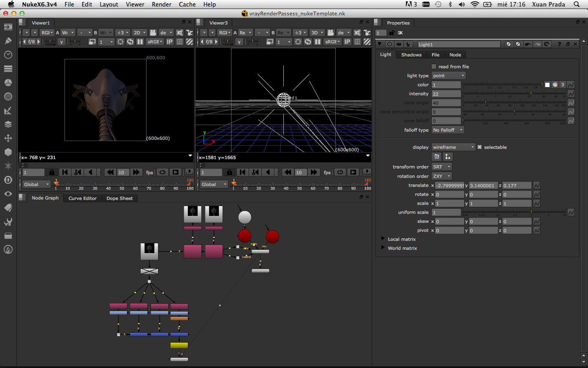Open the 3D view mode dropdown in Viewer3
This screenshot has height=368, width=588.
(x=317, y=33)
